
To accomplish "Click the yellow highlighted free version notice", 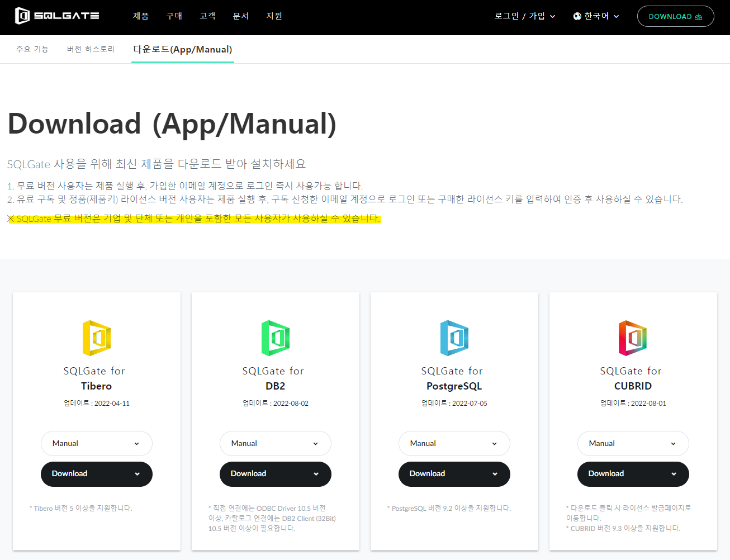I will pos(194,219).
